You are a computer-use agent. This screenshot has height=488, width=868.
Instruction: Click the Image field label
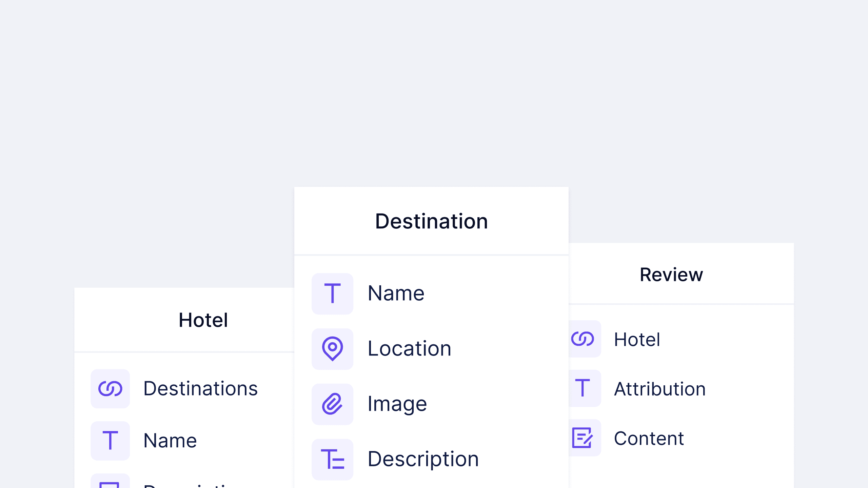(x=397, y=404)
